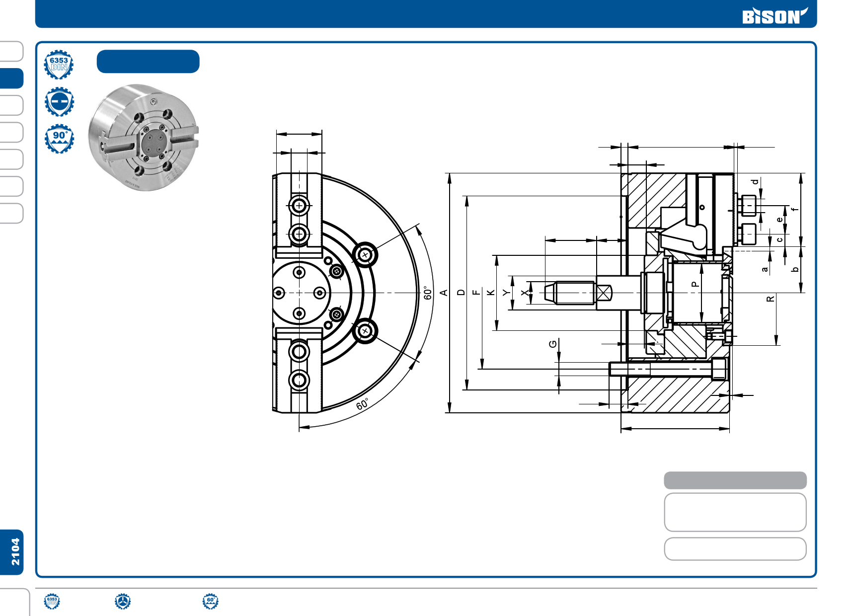This screenshot has width=851, height=616.
Task: Click the BISON logo in header
Action: (774, 16)
